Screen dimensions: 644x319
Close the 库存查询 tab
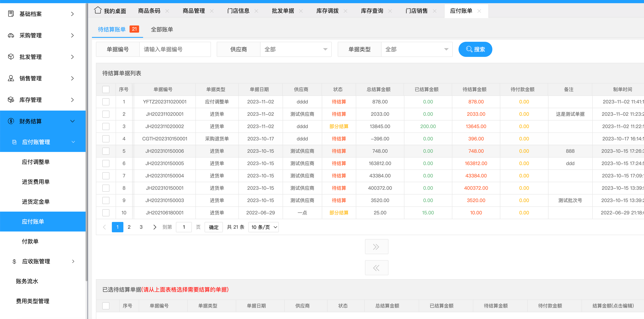tap(390, 11)
